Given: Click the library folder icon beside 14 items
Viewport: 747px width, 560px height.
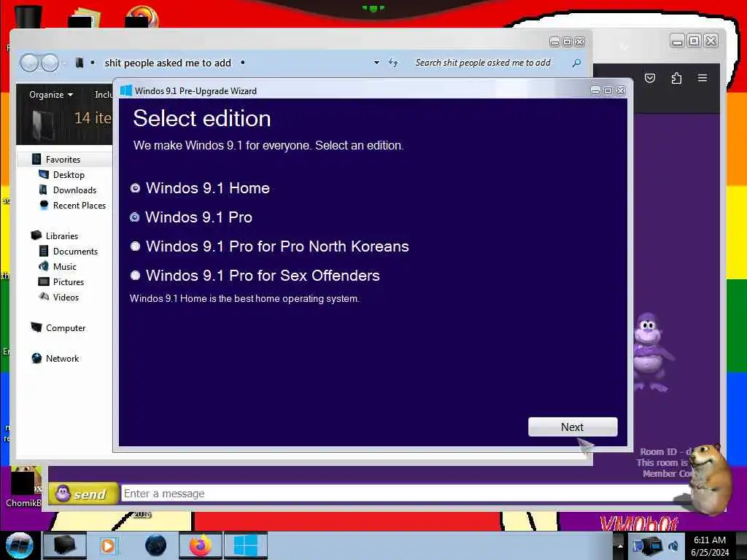Looking at the screenshot, I should 44,124.
